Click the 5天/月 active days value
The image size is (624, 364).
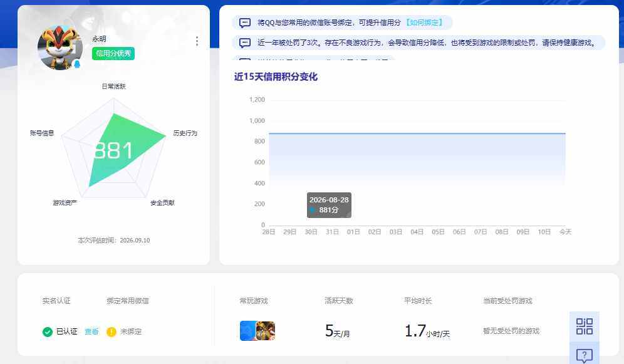338,331
